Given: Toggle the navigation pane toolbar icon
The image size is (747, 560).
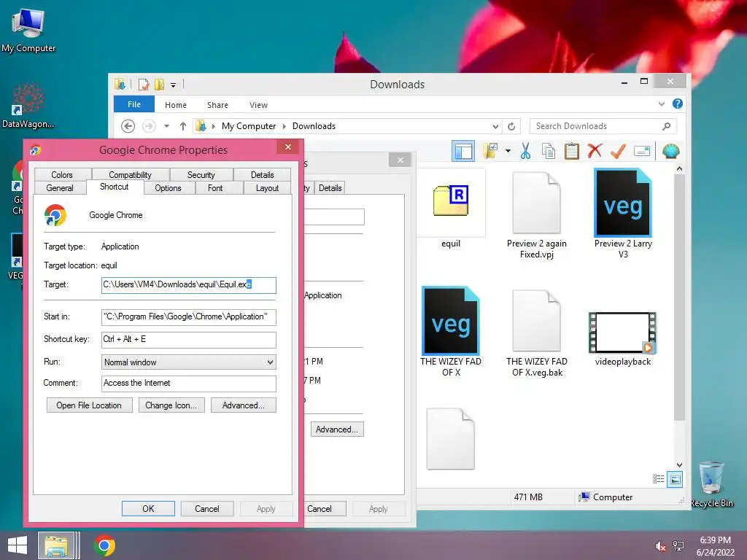Looking at the screenshot, I should pos(463,152).
